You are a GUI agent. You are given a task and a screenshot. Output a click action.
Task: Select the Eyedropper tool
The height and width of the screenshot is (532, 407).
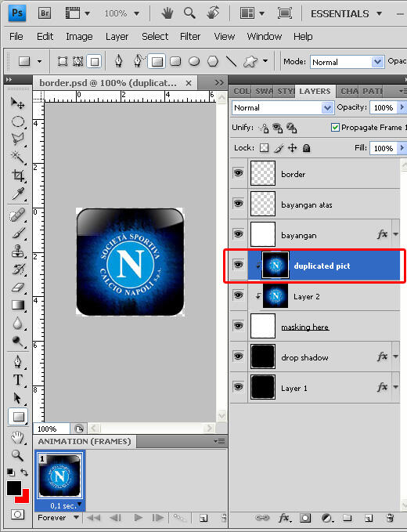pyautogui.click(x=18, y=194)
